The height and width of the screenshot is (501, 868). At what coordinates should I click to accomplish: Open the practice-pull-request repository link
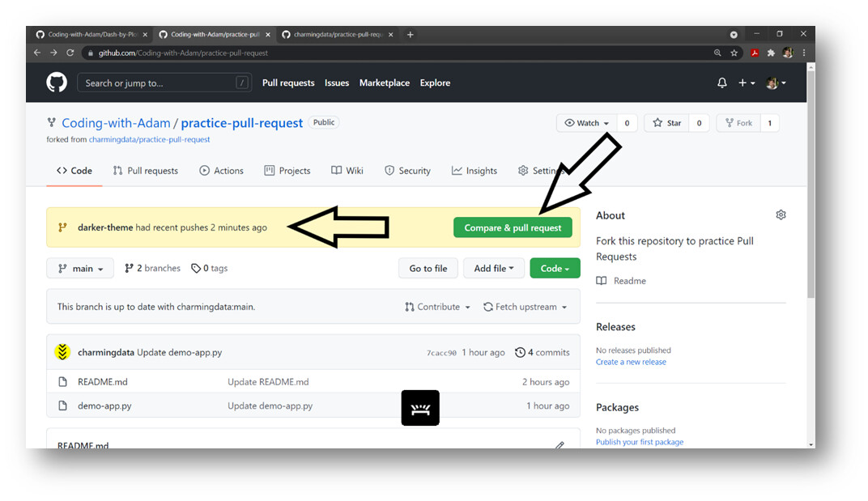pyautogui.click(x=242, y=123)
